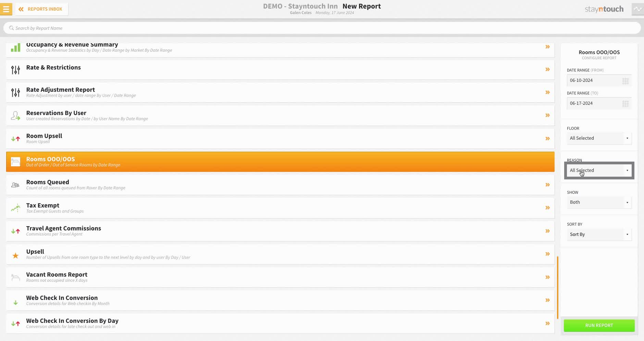Open calendar picker for Date Range To
The height and width of the screenshot is (341, 644).
tap(625, 104)
